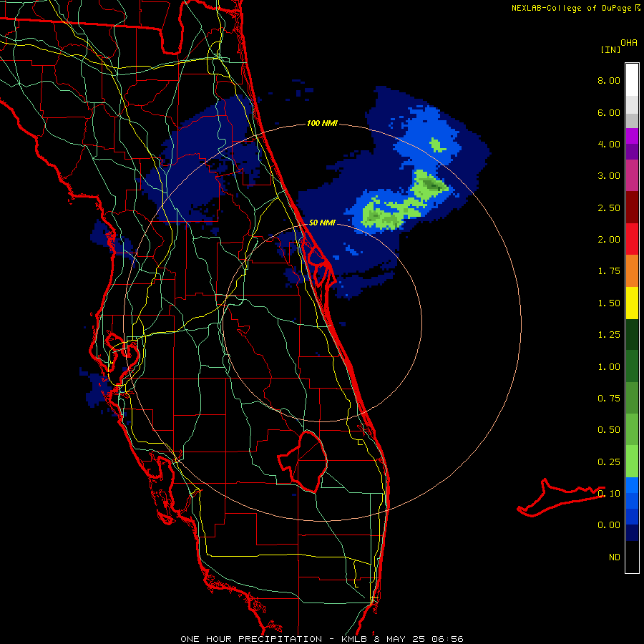The image size is (644, 644).
Task: Click the 2.00 legend value
Action: pyautogui.click(x=609, y=240)
